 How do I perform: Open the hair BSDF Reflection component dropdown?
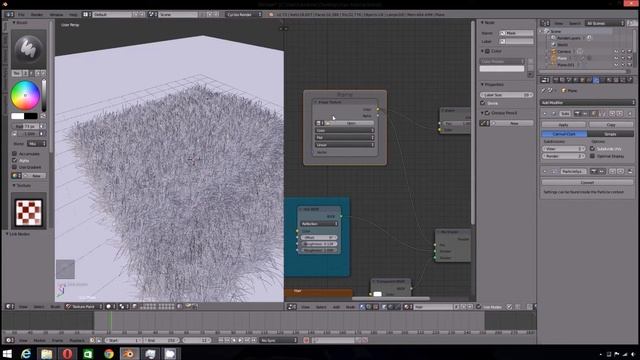coord(319,224)
